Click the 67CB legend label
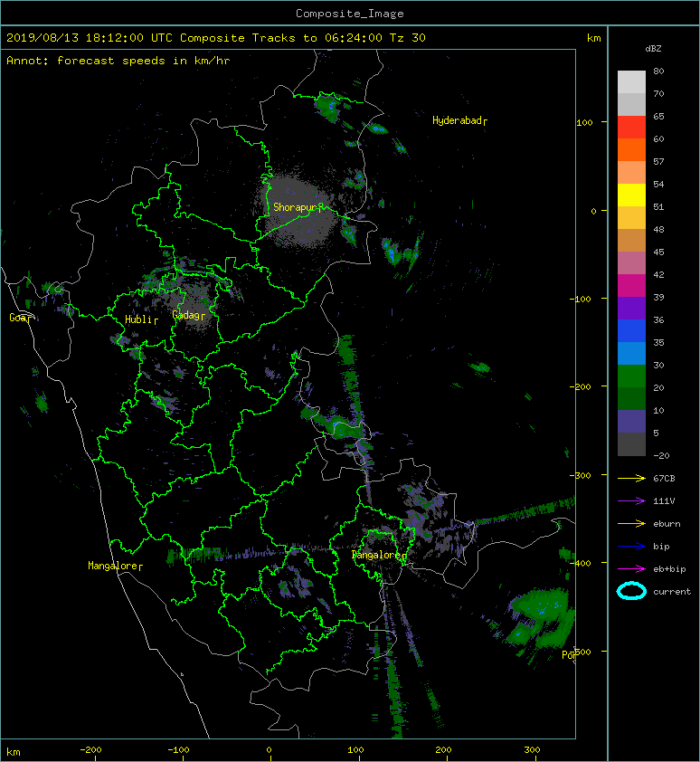700x762 pixels. click(x=664, y=479)
